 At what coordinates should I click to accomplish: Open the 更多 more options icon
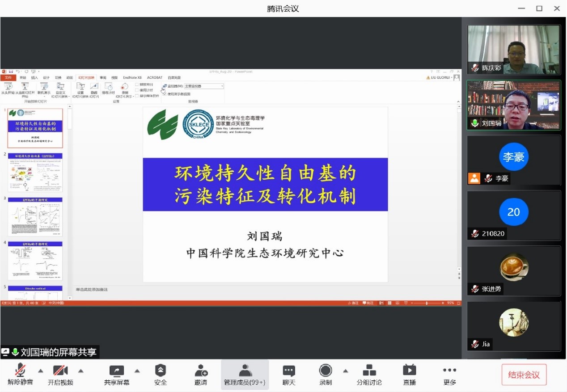[449, 371]
